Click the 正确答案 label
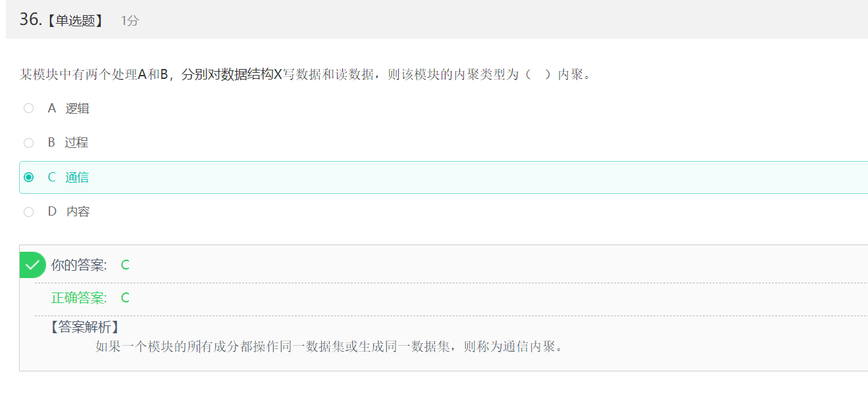The image size is (868, 399). pos(79,298)
